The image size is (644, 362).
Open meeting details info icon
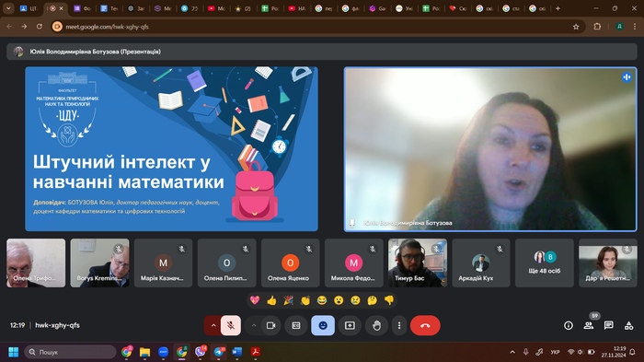pyautogui.click(x=569, y=325)
